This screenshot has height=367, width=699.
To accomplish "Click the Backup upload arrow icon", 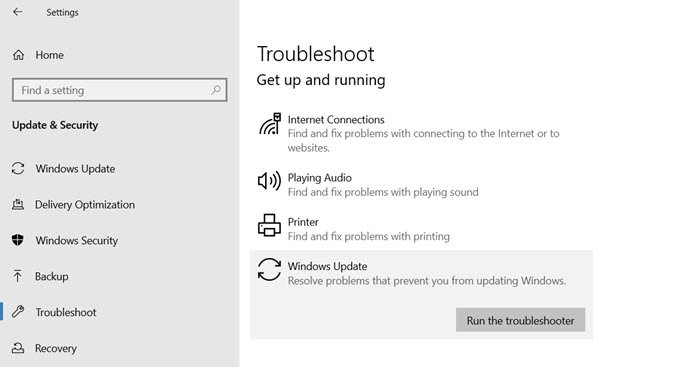I will 17,276.
